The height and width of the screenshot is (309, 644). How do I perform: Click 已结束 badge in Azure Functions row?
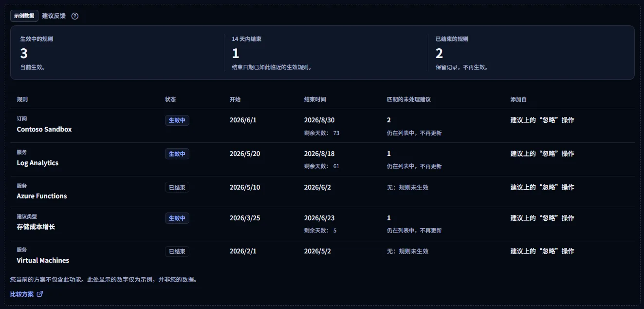coord(177,187)
